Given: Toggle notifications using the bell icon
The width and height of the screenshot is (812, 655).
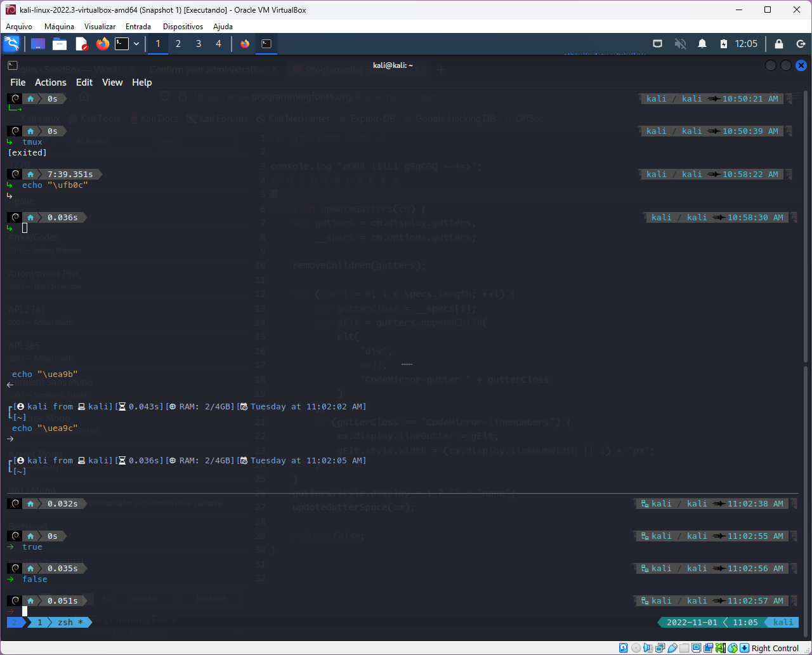Looking at the screenshot, I should [x=702, y=44].
